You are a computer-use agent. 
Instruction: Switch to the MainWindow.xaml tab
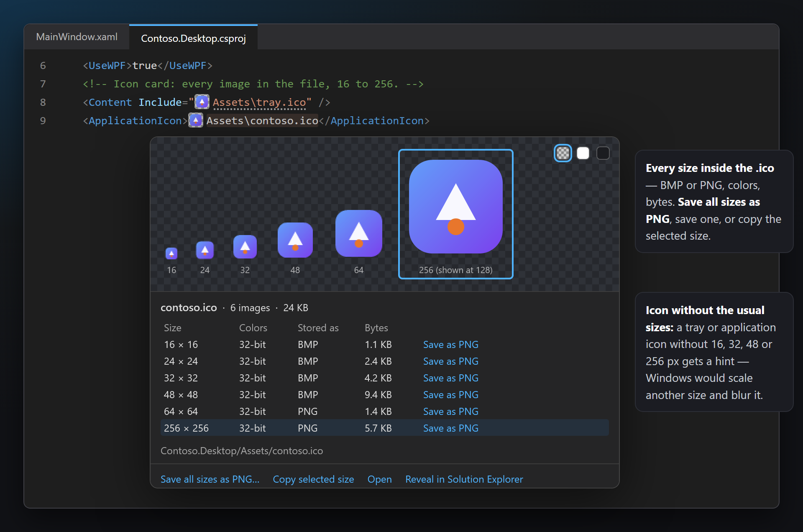pos(77,37)
